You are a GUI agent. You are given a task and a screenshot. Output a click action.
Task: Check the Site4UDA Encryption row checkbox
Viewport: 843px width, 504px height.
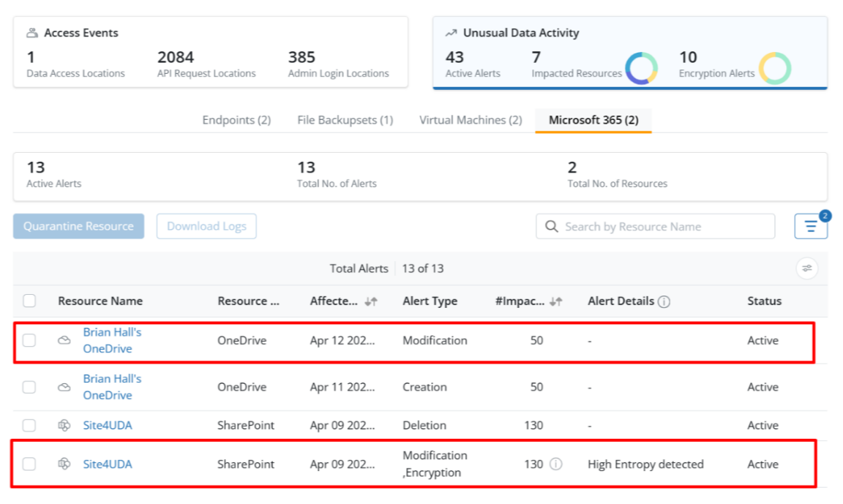coord(29,464)
